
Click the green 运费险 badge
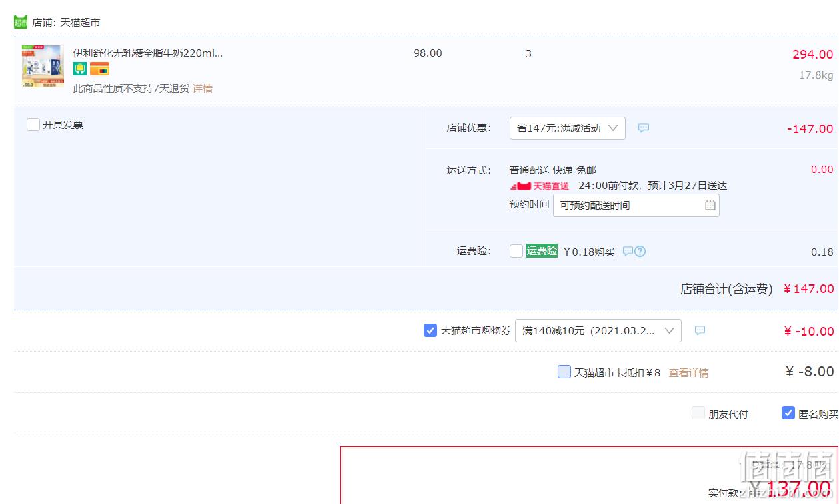(542, 251)
